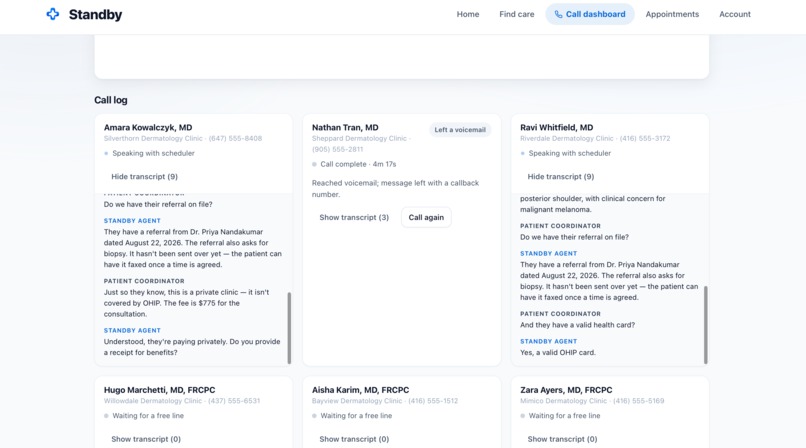
Task: Click Aisha Karim's Waiting for a free line
Action: pos(356,416)
